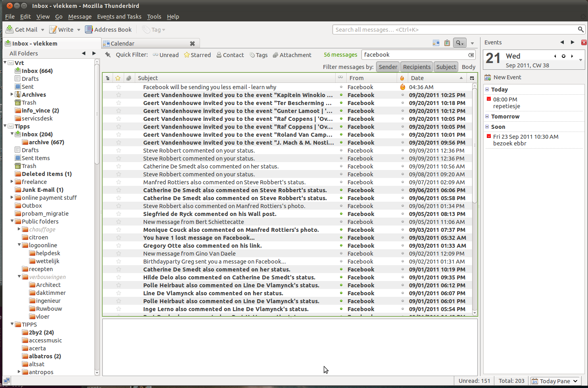Sort by the read status glasses column
The image size is (588, 388).
(x=340, y=78)
